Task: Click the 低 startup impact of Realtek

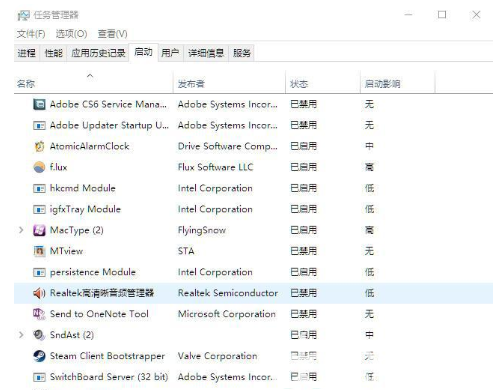Action: pos(369,293)
